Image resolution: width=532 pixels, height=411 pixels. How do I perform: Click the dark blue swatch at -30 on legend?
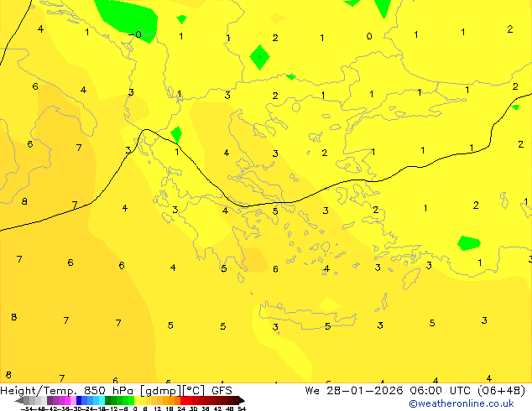click(x=79, y=400)
